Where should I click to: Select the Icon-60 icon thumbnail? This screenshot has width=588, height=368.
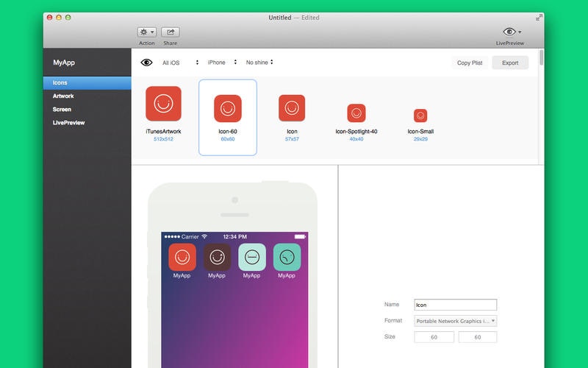[228, 108]
